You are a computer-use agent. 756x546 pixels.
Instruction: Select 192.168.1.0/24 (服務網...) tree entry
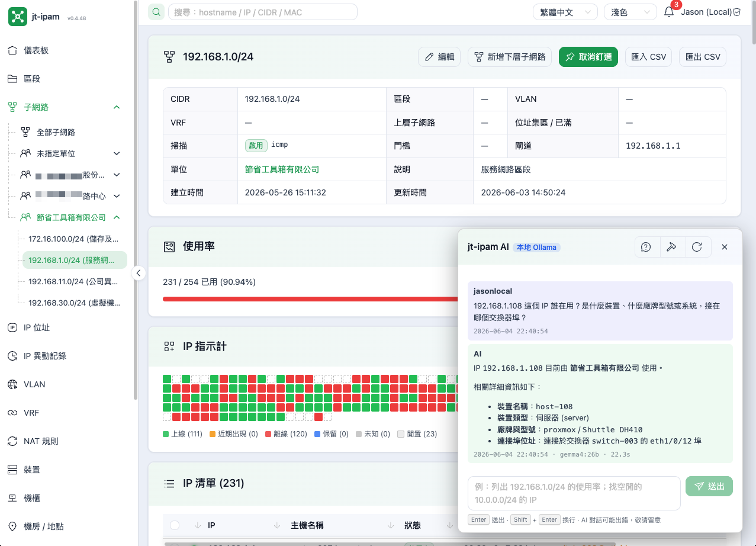tap(75, 260)
